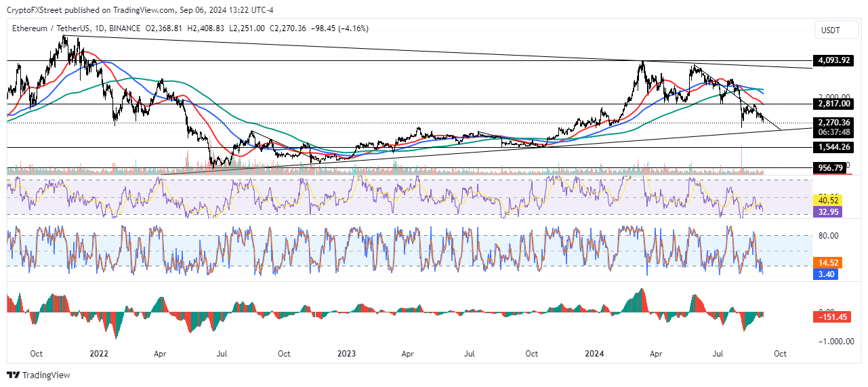Select the 4,093.92 price level label
The image size is (868, 387).
click(834, 60)
